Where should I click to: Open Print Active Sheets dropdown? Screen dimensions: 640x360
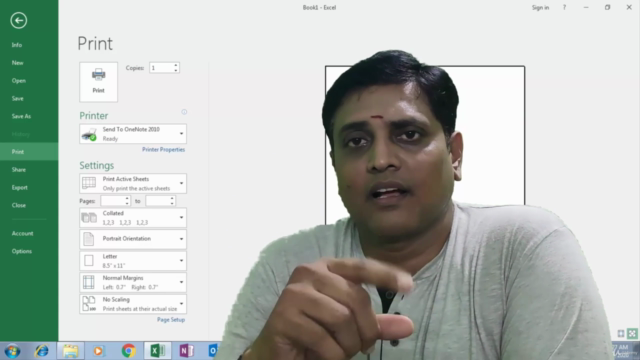point(182,184)
